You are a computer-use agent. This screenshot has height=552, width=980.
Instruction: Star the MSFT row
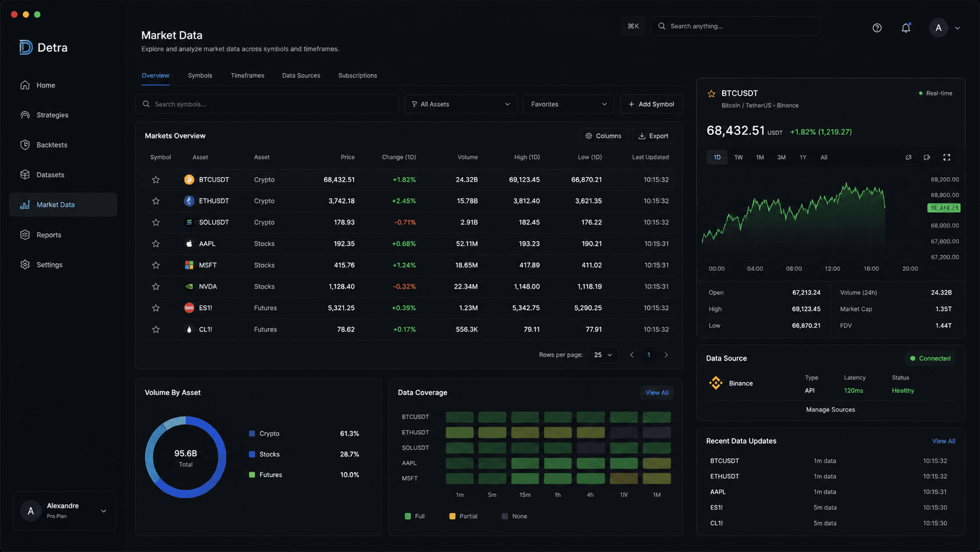(x=156, y=265)
